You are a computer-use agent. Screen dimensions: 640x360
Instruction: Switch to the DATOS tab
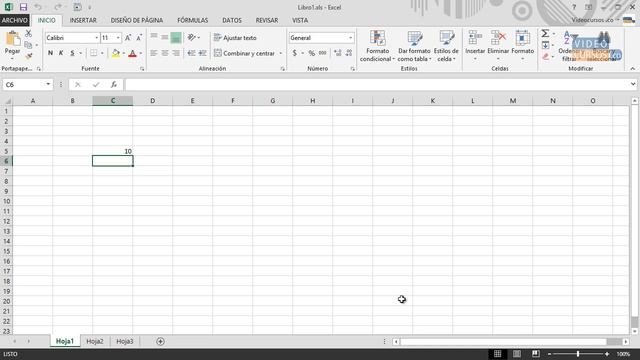[x=232, y=20]
